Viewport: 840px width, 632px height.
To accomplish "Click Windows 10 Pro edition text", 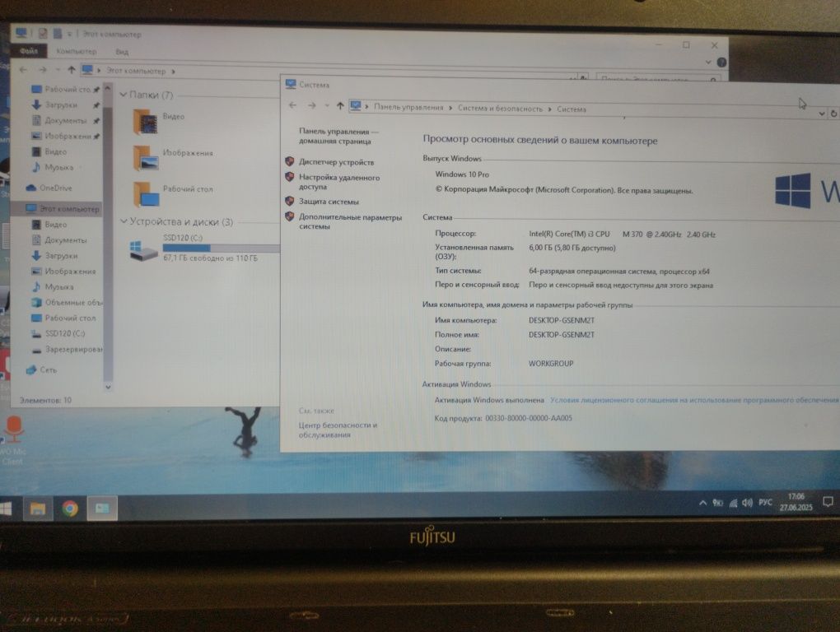I will [x=462, y=174].
